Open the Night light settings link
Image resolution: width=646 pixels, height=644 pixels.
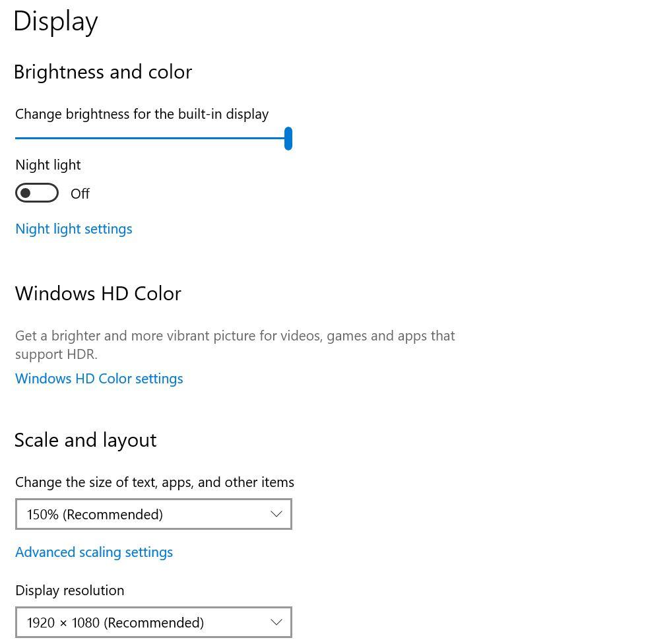tap(74, 229)
